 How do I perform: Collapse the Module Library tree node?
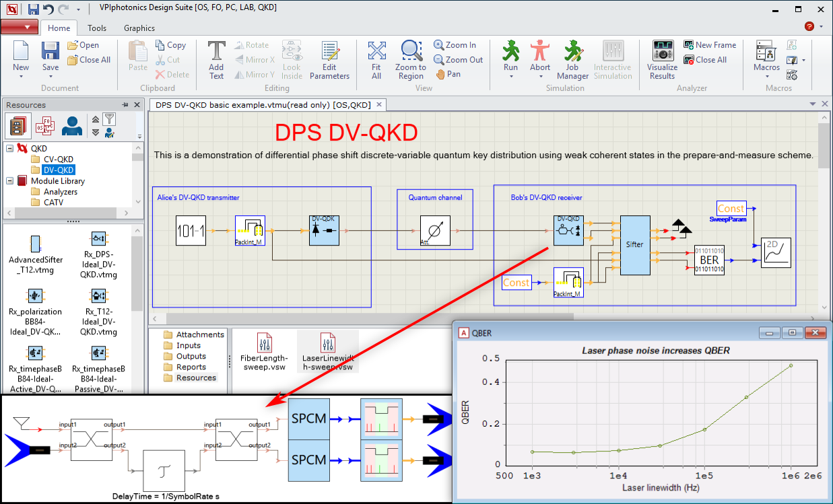pos(10,181)
